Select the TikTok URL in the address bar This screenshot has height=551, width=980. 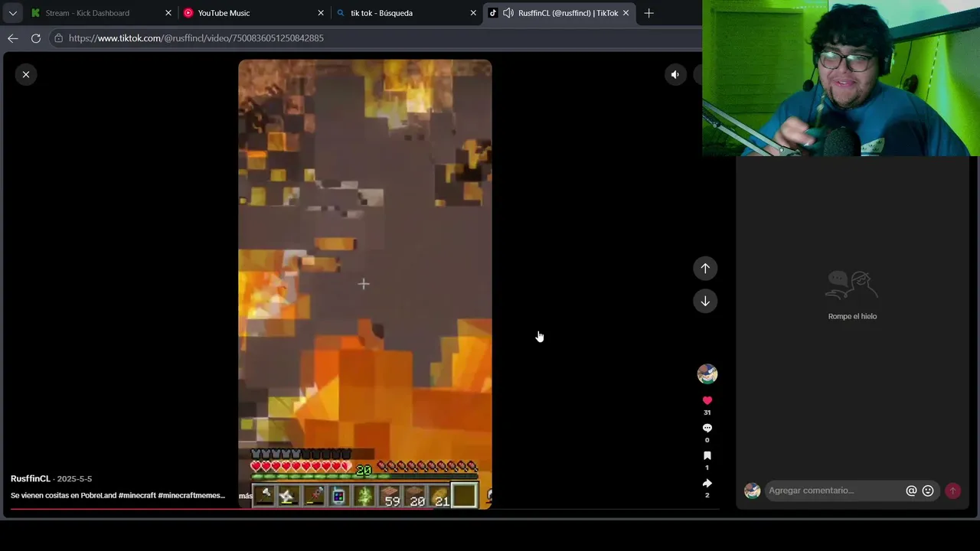point(196,38)
